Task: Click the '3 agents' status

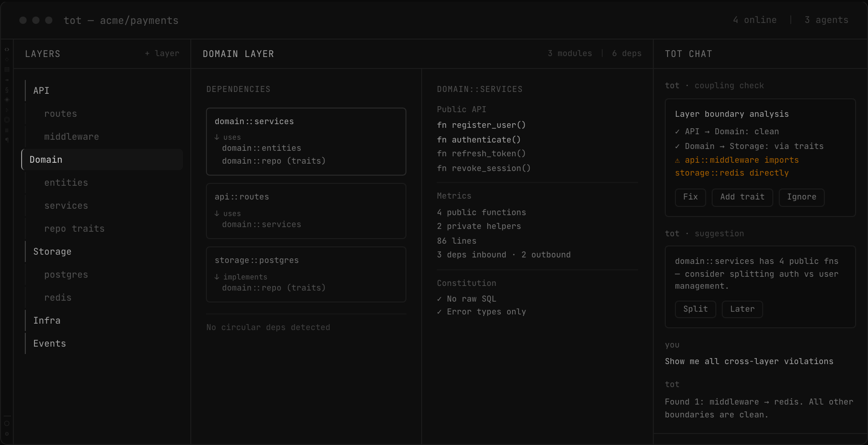Action: click(827, 20)
